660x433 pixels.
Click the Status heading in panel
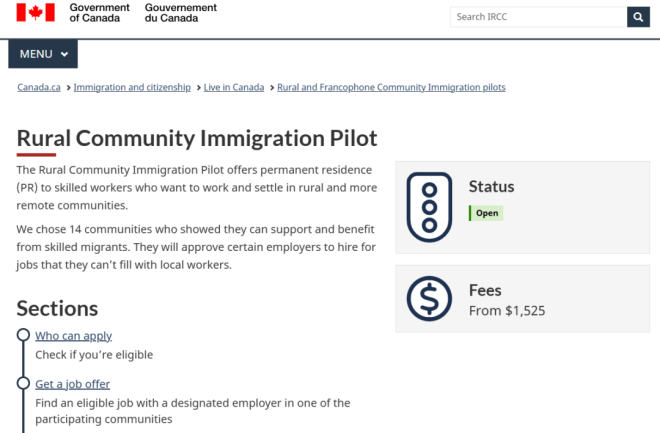[x=491, y=187]
